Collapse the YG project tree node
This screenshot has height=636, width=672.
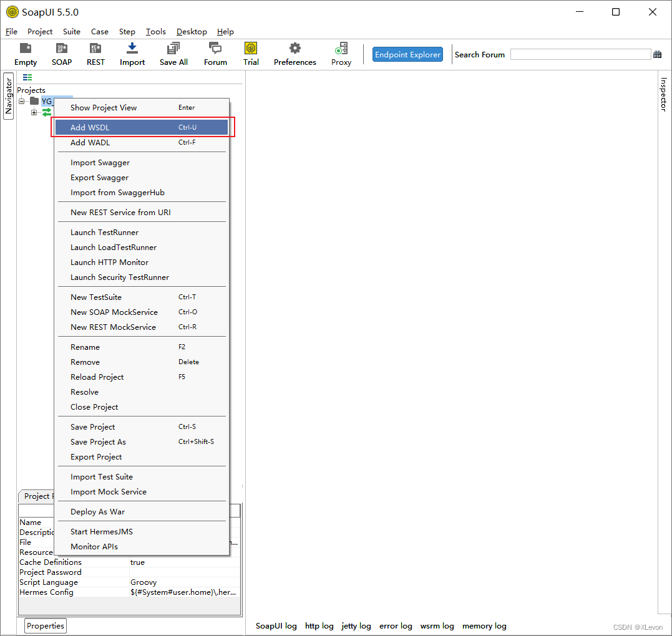[21, 101]
